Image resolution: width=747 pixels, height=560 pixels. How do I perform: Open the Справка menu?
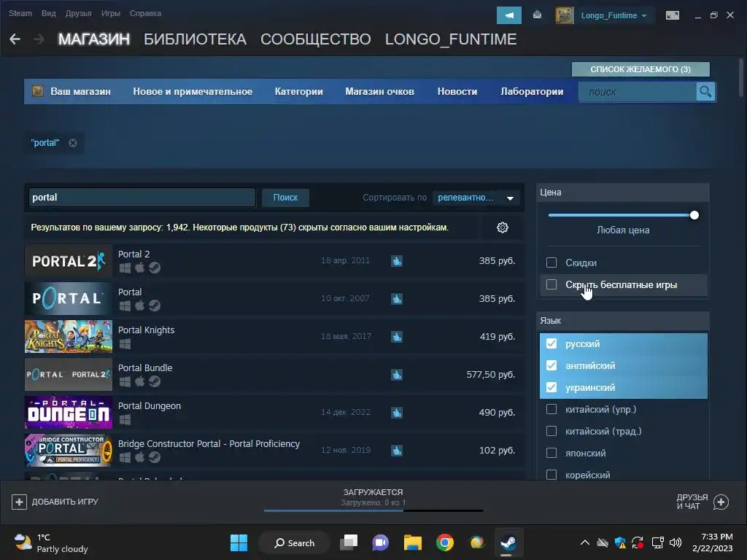(x=145, y=13)
